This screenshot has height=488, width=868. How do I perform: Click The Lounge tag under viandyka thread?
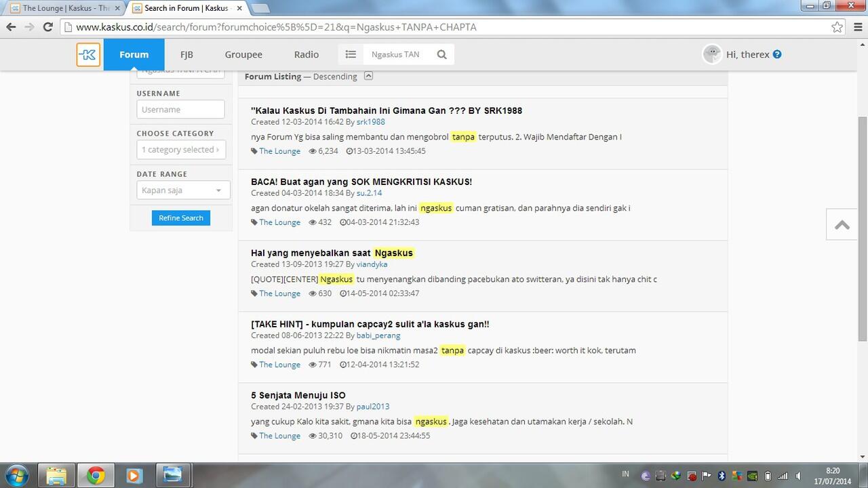[279, 293]
